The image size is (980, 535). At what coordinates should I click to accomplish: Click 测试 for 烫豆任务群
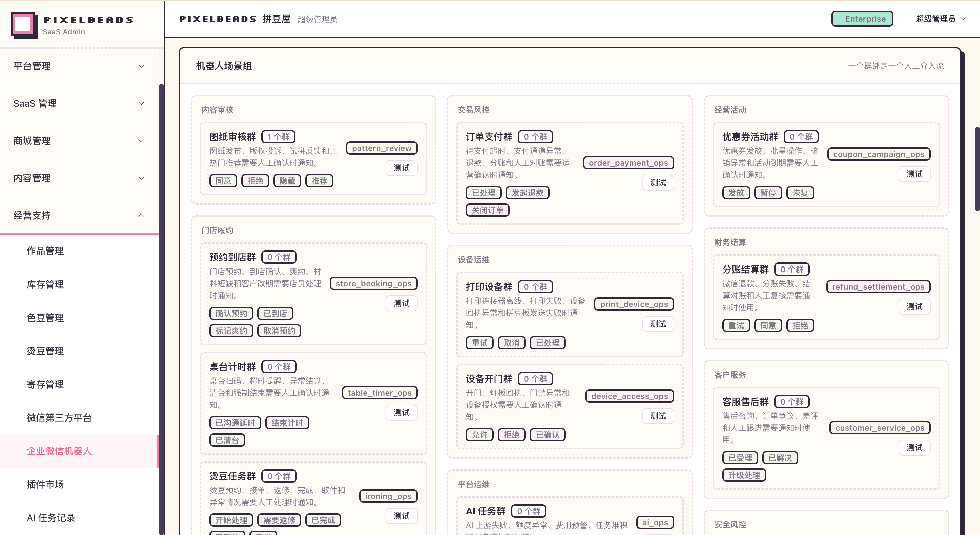pos(401,516)
